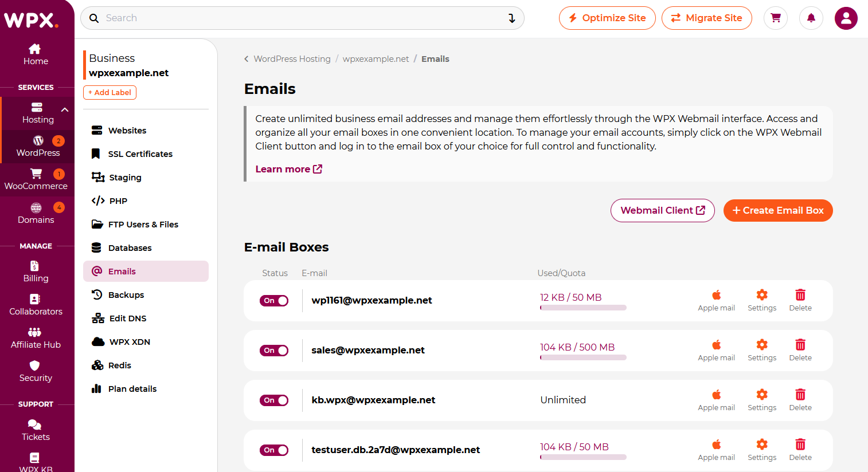Toggle off testuser.db.2a7d@wpxexample.net email box
Viewport: 868px width, 472px height.
click(274, 450)
